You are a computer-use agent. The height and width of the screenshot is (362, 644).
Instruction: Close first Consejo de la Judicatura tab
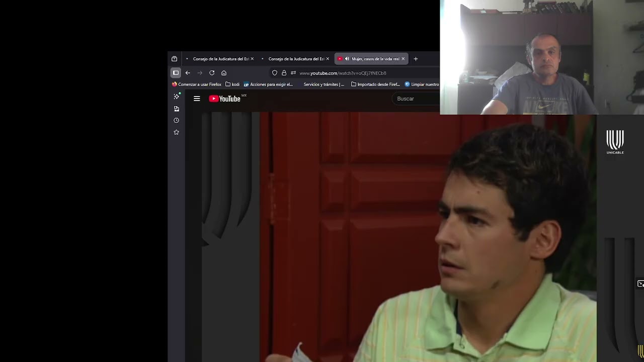tap(252, 59)
